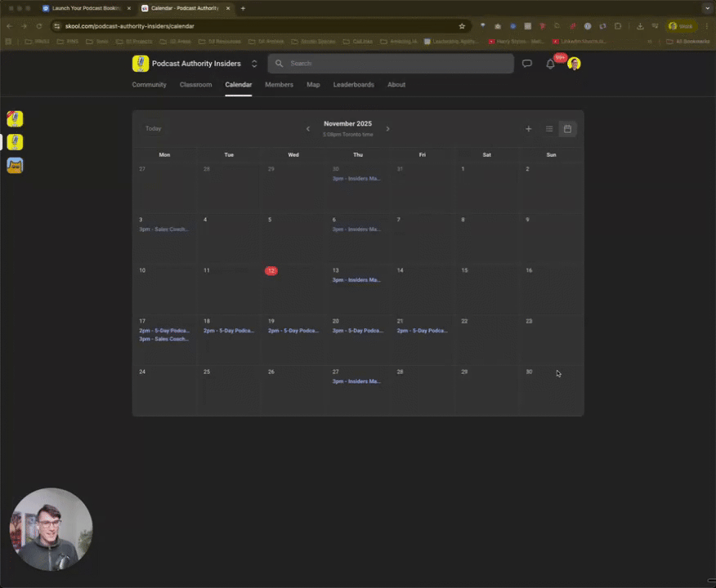Open the Insiders event on November 13

click(x=356, y=279)
